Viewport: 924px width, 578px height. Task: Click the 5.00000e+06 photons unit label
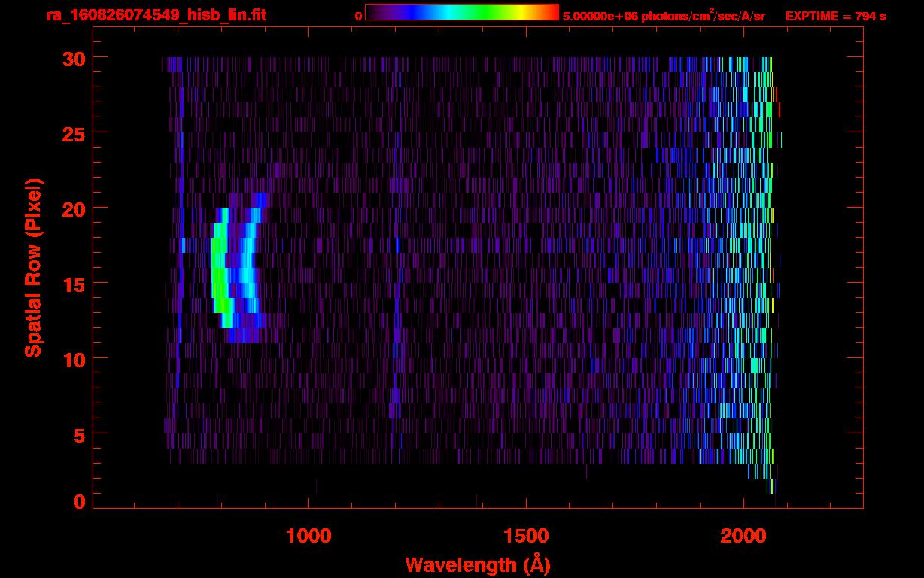[x=664, y=15]
